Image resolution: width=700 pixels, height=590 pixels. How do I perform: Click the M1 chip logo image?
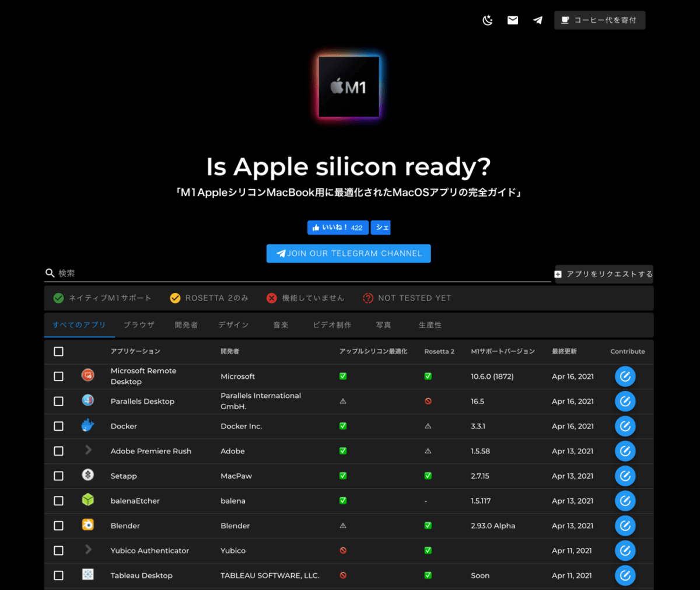[x=349, y=87]
